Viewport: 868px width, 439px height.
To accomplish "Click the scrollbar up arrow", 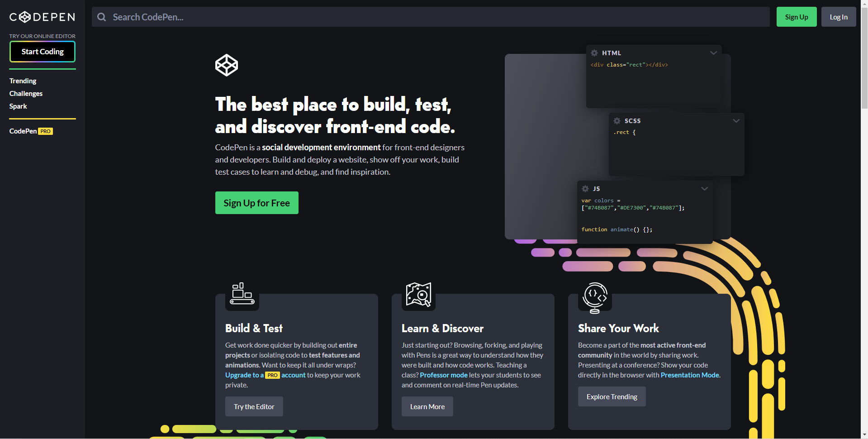I will 864,4.
